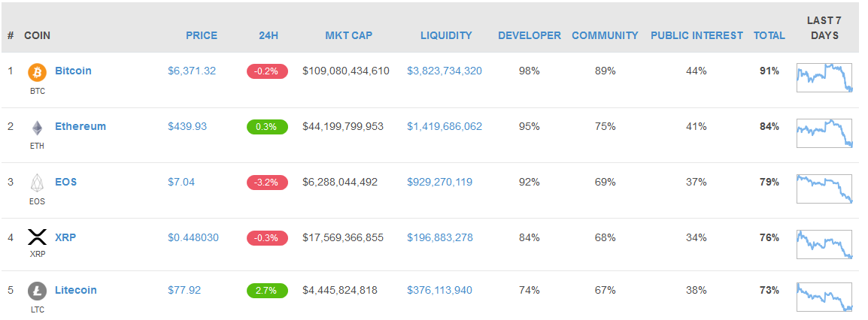Click XRP total score 76%

pos(769,237)
